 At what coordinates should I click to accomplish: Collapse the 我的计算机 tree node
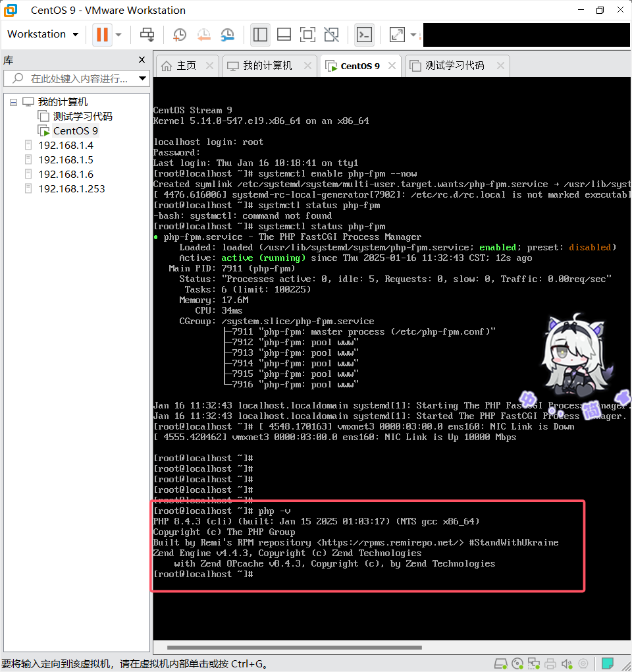pyautogui.click(x=14, y=102)
